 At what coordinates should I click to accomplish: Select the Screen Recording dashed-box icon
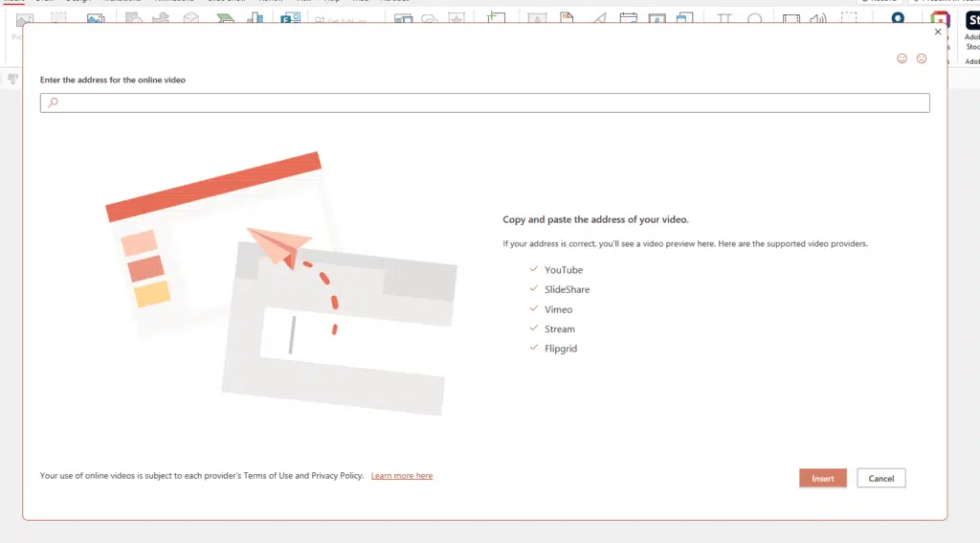[849, 19]
